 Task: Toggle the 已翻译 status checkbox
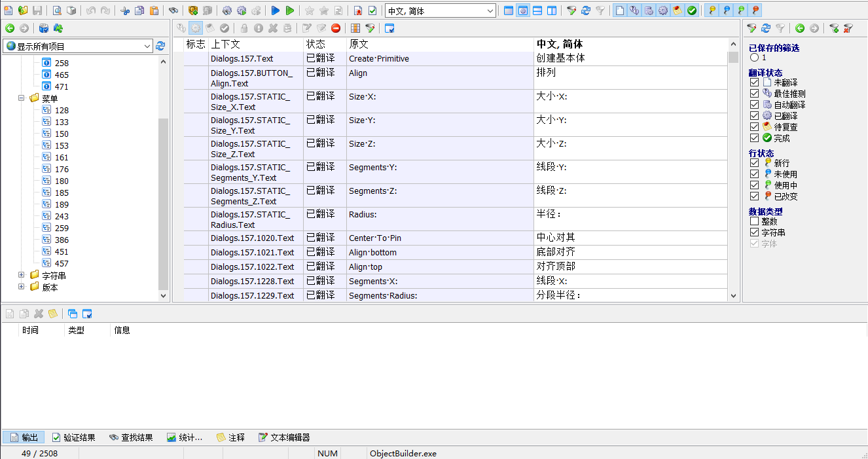click(x=754, y=116)
